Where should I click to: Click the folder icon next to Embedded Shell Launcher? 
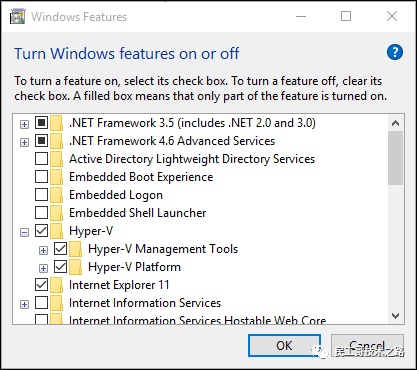(57, 213)
